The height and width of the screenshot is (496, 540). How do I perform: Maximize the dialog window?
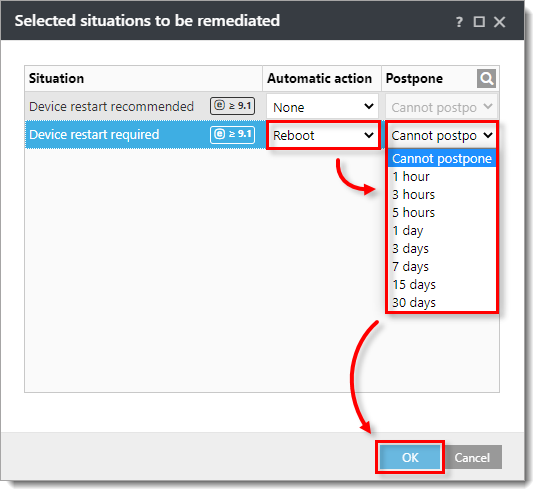pyautogui.click(x=479, y=22)
